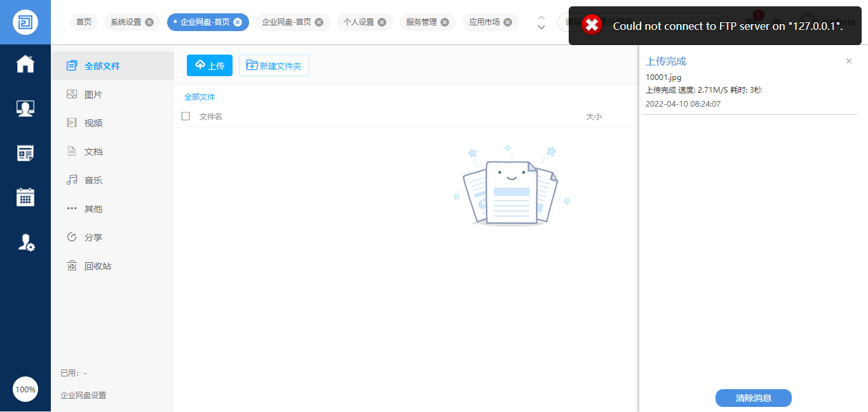This screenshot has height=412, width=868.
Task: Switch to the 首页 tab
Action: click(84, 22)
